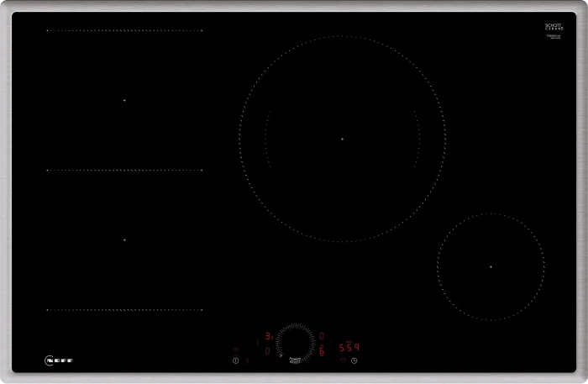Tap the 5:59 timer display

(x=349, y=348)
